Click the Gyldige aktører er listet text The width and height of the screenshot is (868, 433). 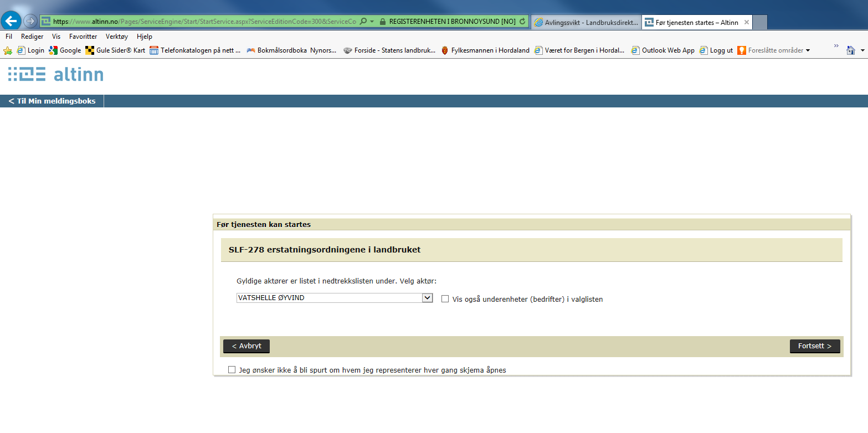pos(336,281)
